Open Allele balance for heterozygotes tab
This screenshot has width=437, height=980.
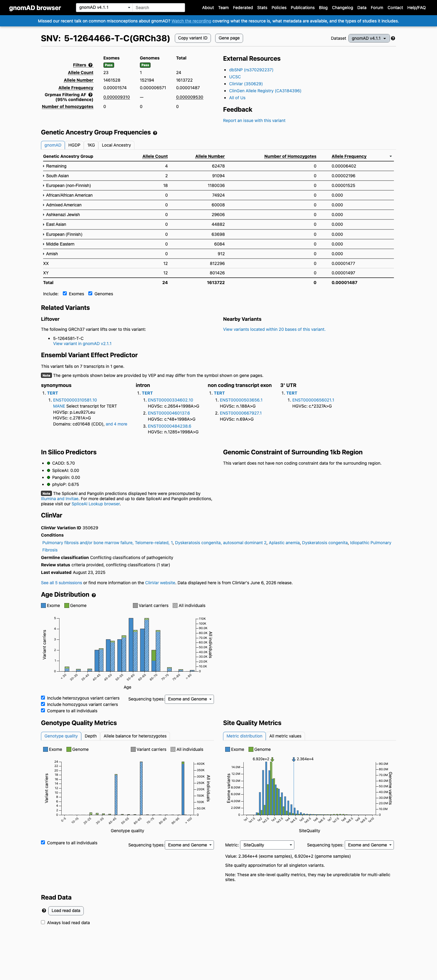pyautogui.click(x=135, y=736)
